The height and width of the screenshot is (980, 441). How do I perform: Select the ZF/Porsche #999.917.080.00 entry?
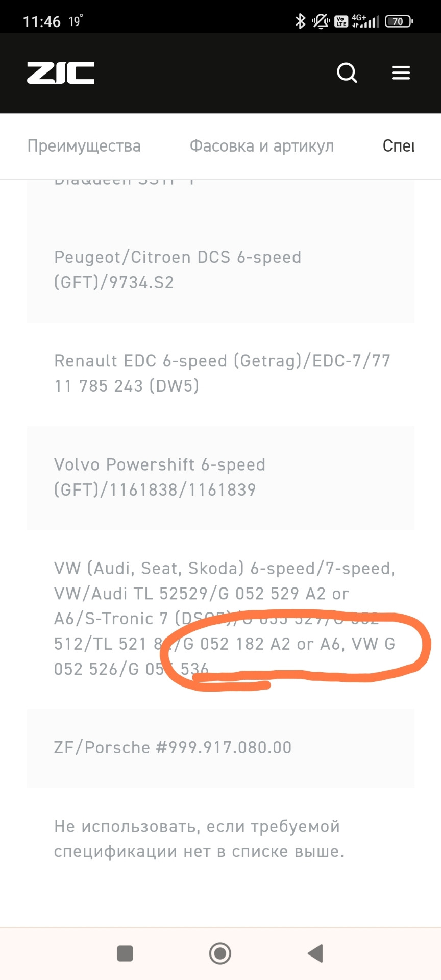[x=172, y=747]
